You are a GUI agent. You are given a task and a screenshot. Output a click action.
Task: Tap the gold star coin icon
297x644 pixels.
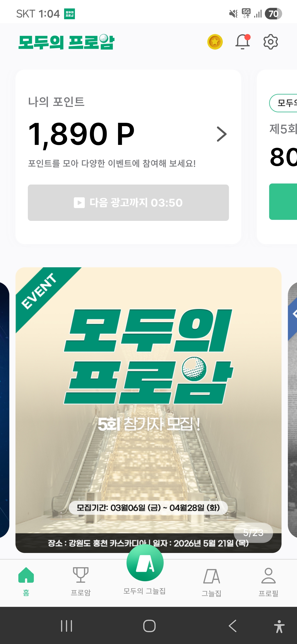pyautogui.click(x=215, y=42)
